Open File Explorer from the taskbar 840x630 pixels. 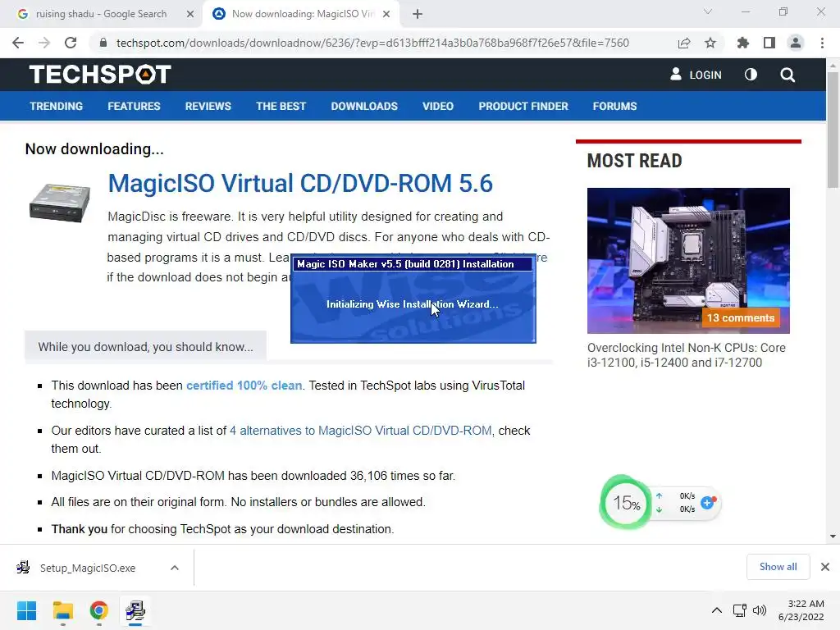coord(62,610)
